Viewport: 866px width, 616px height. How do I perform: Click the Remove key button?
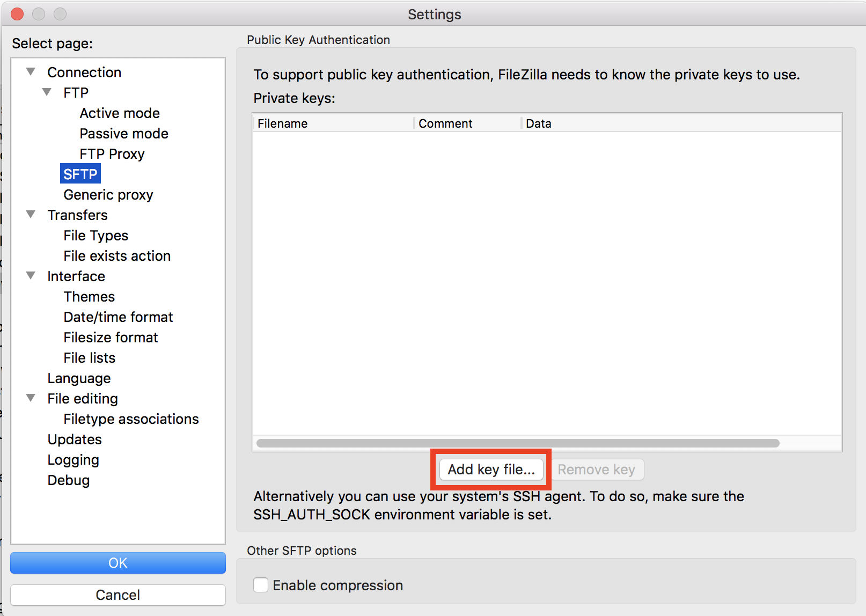597,469
